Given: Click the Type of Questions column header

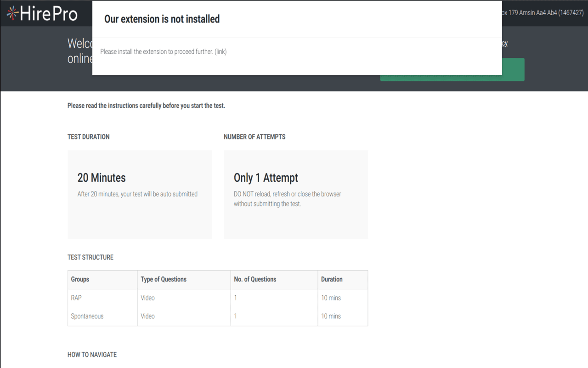Looking at the screenshot, I should pos(164,279).
